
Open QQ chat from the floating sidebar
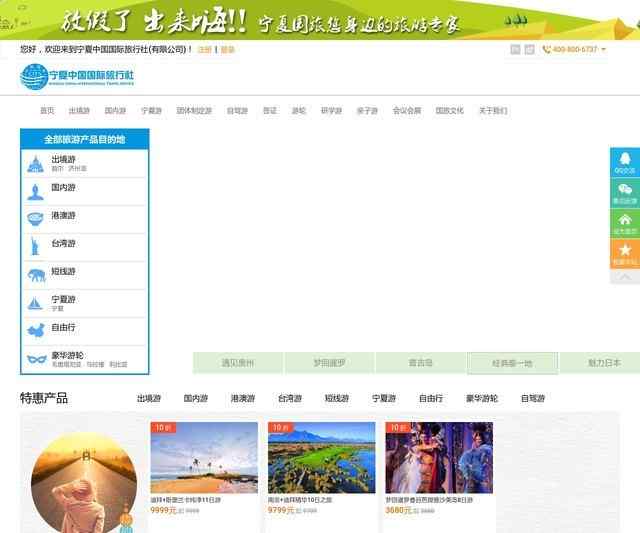click(x=625, y=162)
